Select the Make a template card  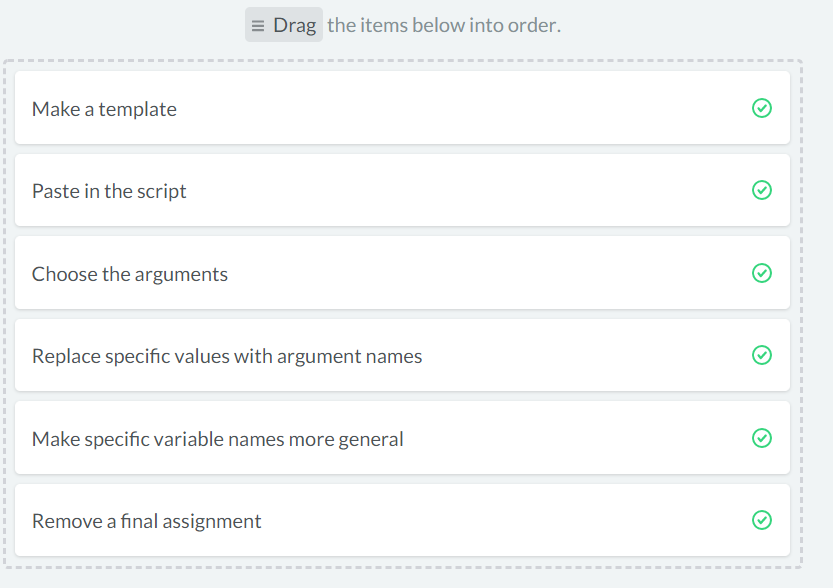402,108
